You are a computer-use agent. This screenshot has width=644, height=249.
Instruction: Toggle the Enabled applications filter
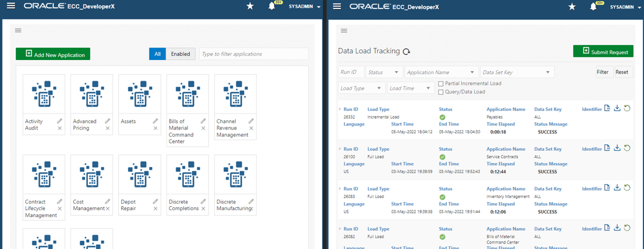180,54
